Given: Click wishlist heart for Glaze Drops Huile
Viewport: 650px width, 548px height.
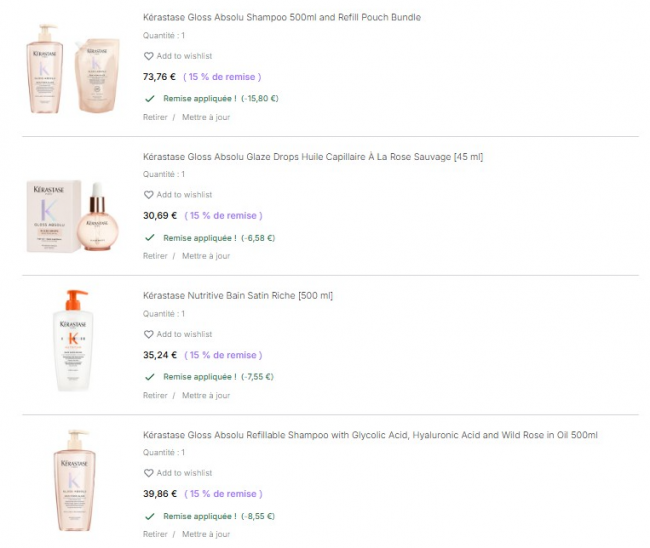Looking at the screenshot, I should tap(149, 195).
